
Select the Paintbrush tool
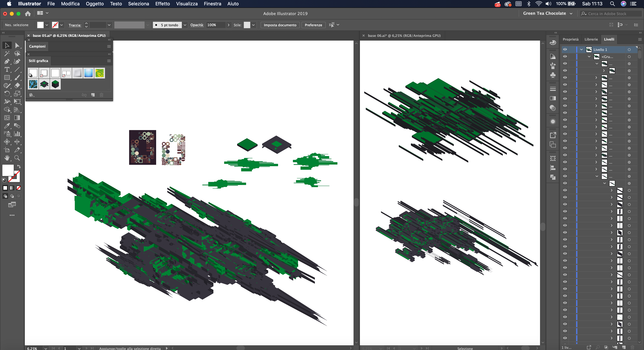tap(17, 78)
